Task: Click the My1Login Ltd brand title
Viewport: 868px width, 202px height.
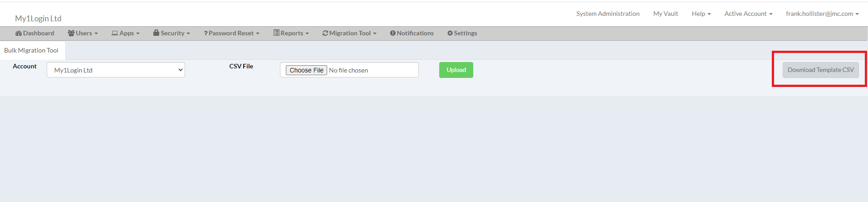Action: (38, 19)
